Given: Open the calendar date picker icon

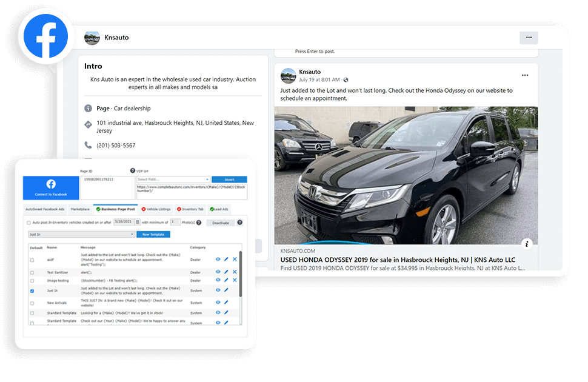Looking at the screenshot, I should tap(138, 222).
